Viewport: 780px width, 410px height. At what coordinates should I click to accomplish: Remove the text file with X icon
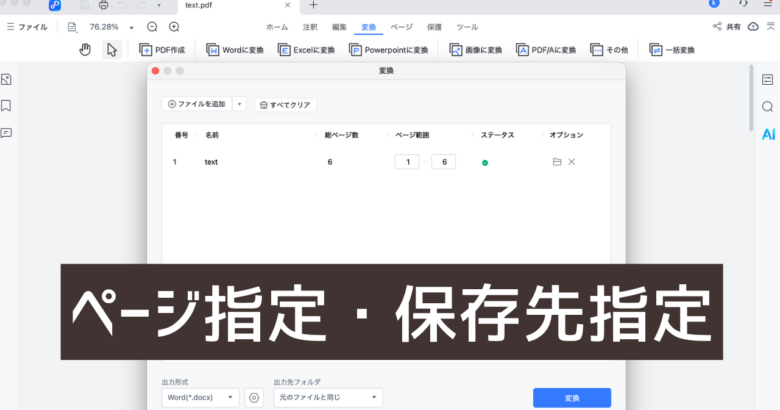572,161
